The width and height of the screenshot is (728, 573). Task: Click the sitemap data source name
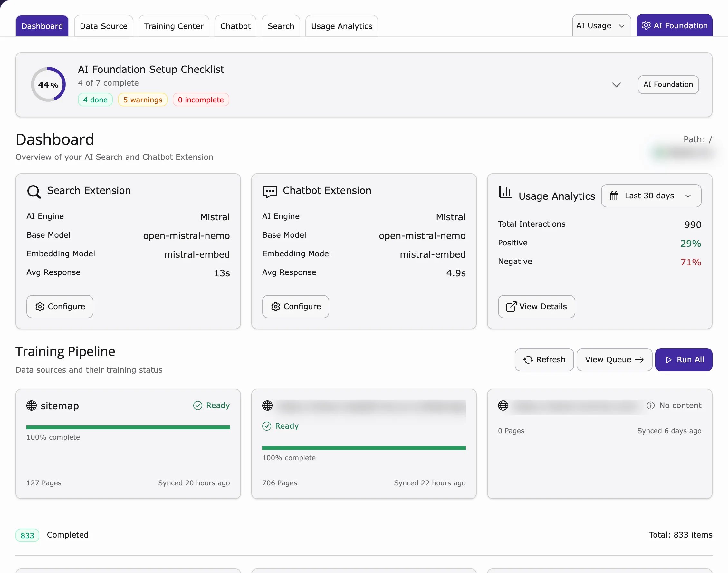pos(60,406)
